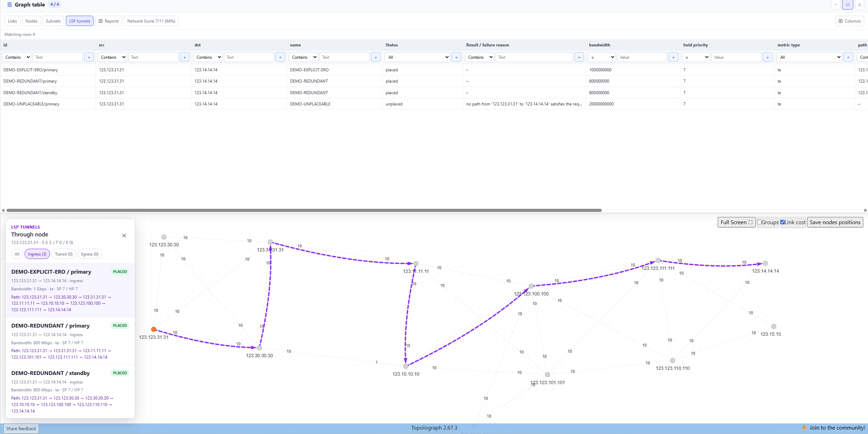Select the Ingress (3) filter chip

click(37, 254)
